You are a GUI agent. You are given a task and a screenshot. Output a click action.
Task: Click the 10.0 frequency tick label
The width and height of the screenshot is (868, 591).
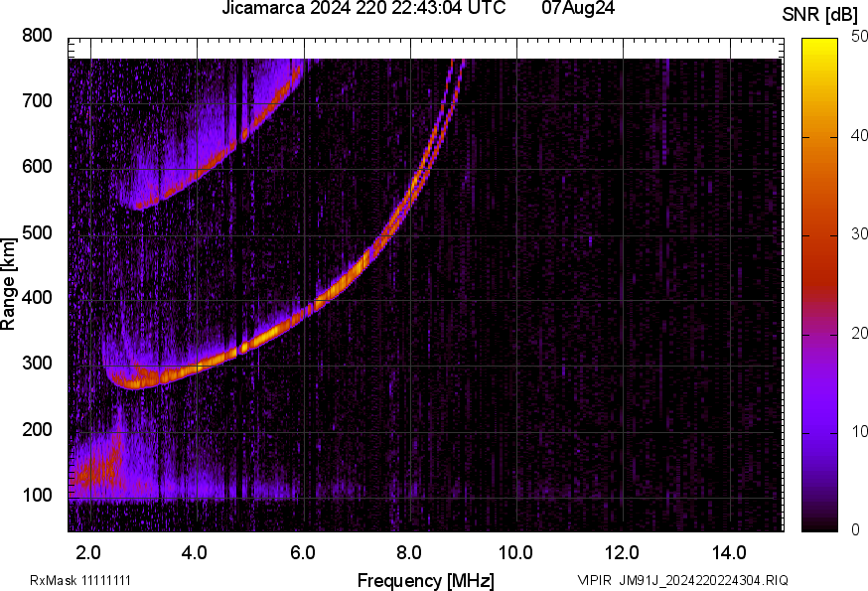(x=515, y=552)
